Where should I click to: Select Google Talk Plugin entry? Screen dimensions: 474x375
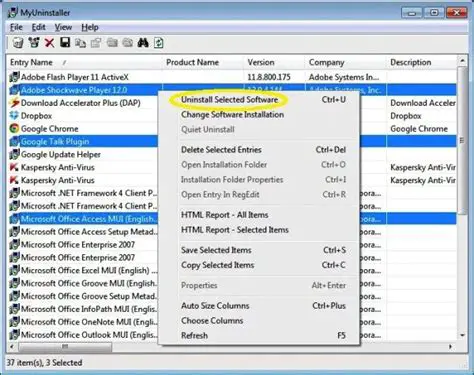click(55, 142)
